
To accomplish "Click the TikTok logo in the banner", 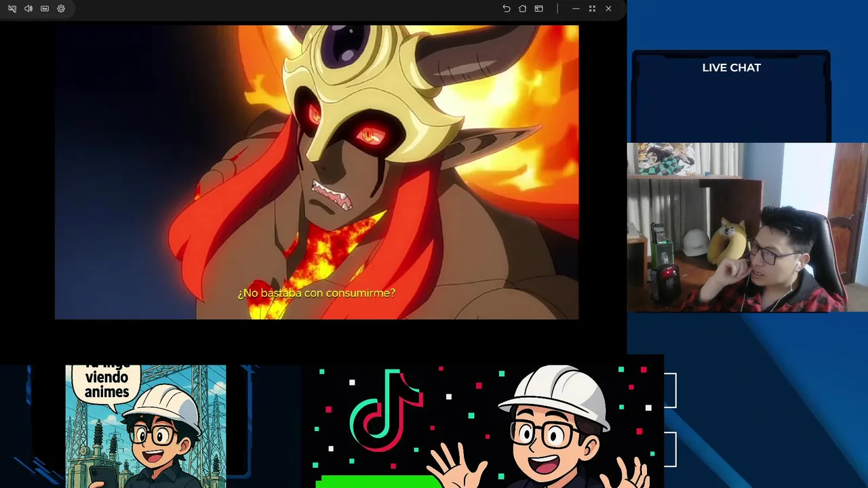I will tap(386, 410).
